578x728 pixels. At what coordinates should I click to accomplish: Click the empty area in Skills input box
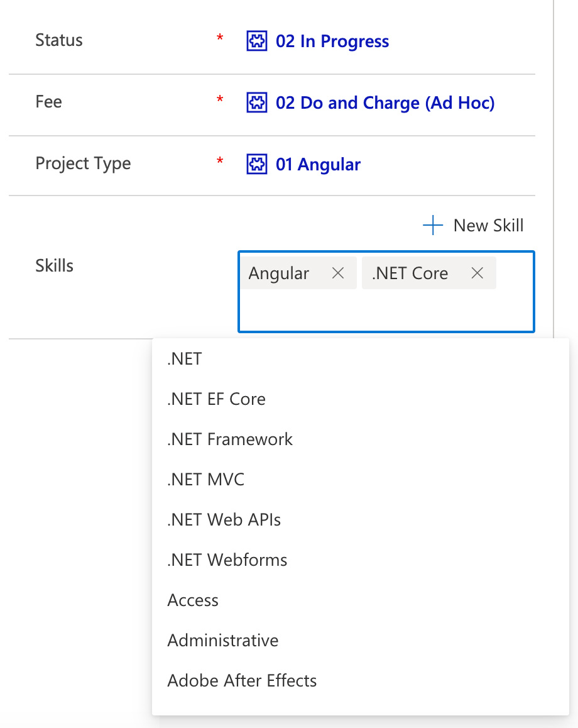coord(386,311)
